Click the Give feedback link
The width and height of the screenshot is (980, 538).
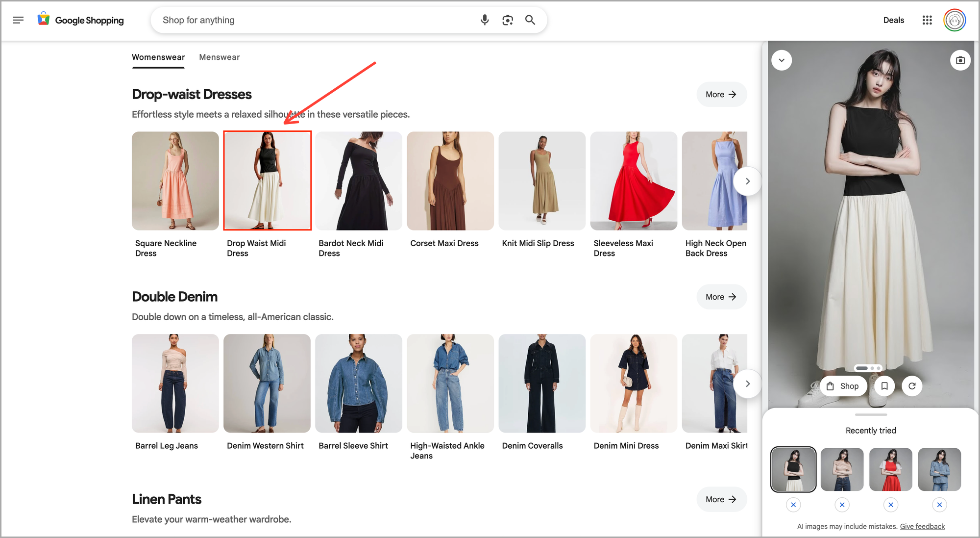pyautogui.click(x=922, y=526)
